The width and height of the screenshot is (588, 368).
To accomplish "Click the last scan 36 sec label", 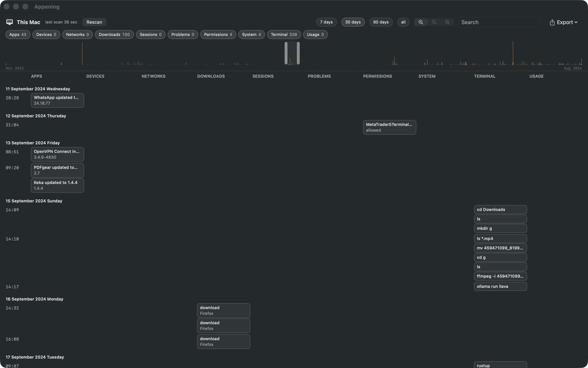I will pyautogui.click(x=61, y=22).
